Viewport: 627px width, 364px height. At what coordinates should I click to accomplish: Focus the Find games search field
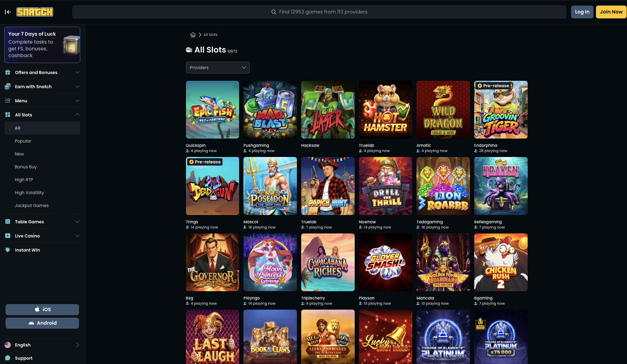tap(319, 12)
